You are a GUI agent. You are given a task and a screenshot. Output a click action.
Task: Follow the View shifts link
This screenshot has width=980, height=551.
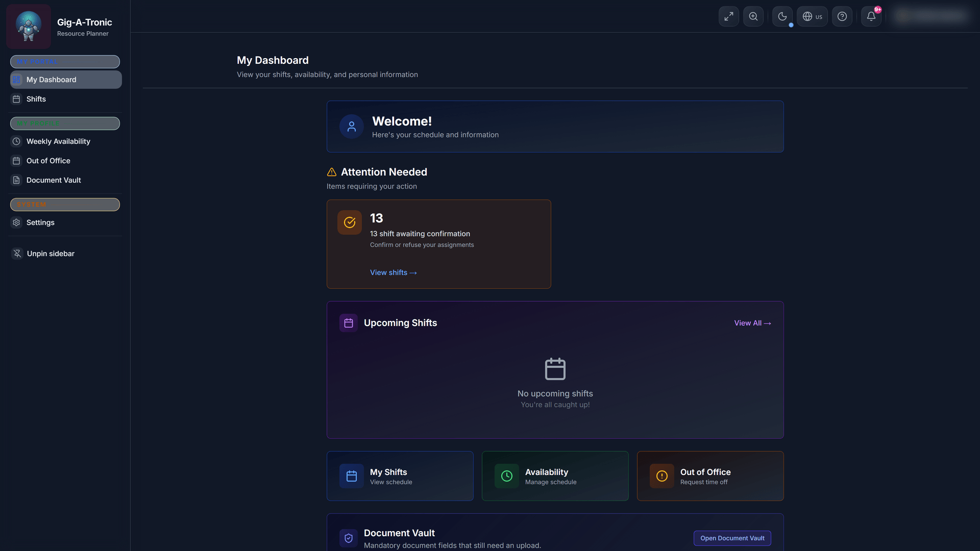click(x=394, y=272)
